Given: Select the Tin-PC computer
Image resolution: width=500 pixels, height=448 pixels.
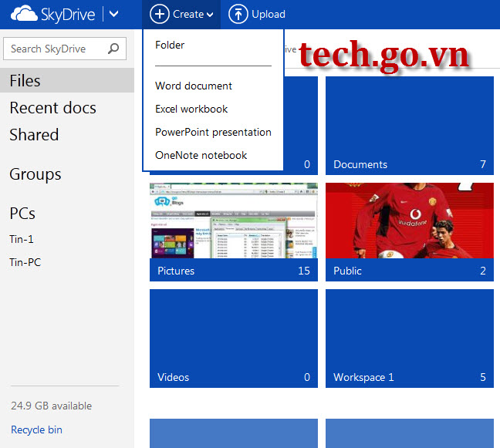Looking at the screenshot, I should (25, 262).
